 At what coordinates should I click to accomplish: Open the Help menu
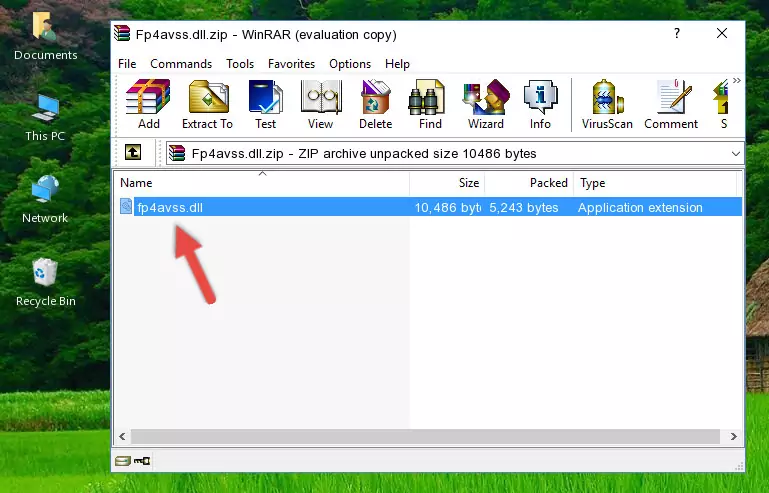pyautogui.click(x=397, y=64)
